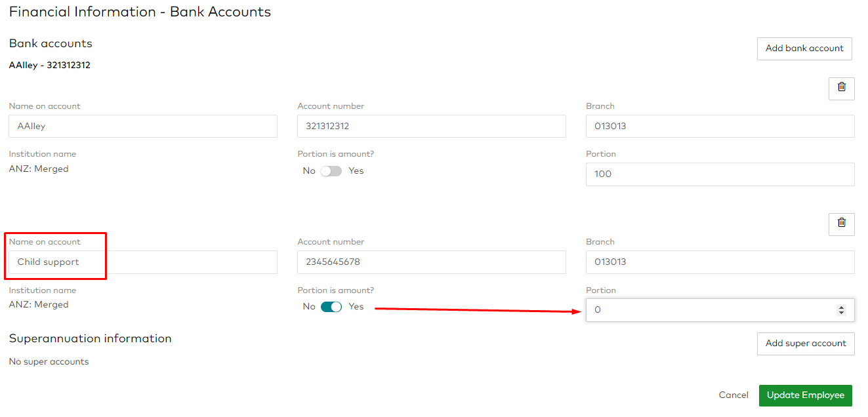Focus the Child support account Branch field
The image size is (868, 417).
pyautogui.click(x=720, y=262)
